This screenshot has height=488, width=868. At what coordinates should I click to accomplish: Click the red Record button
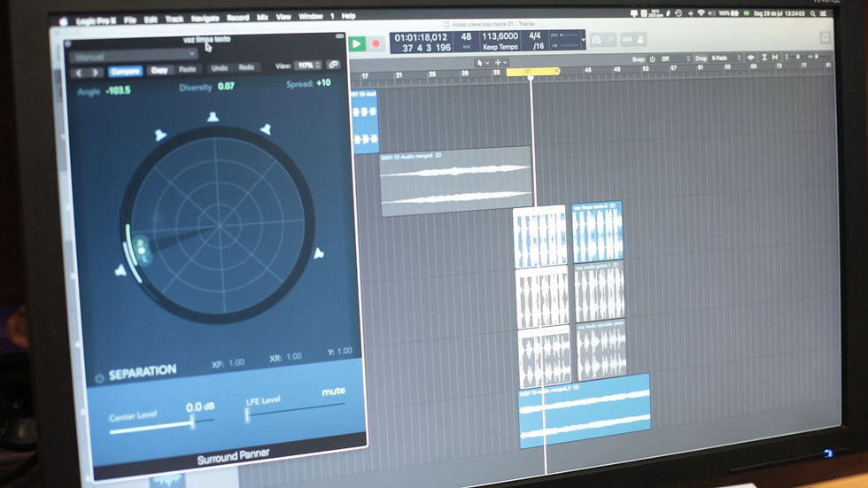(376, 43)
